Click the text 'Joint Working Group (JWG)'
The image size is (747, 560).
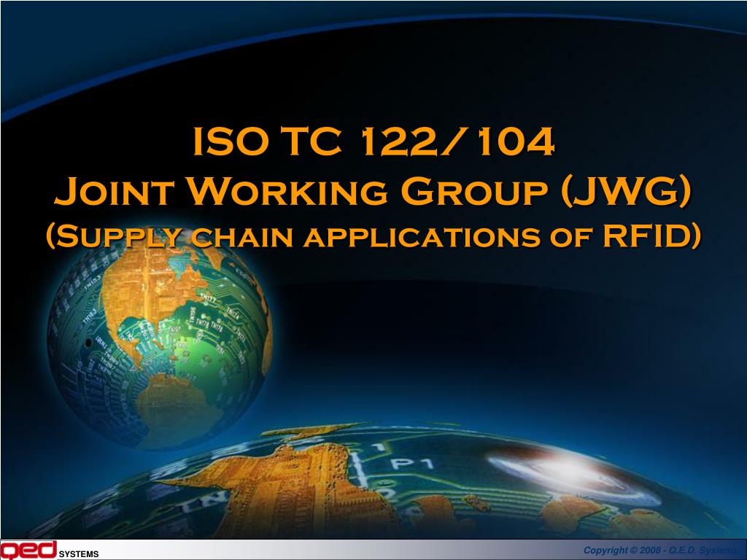point(373,191)
